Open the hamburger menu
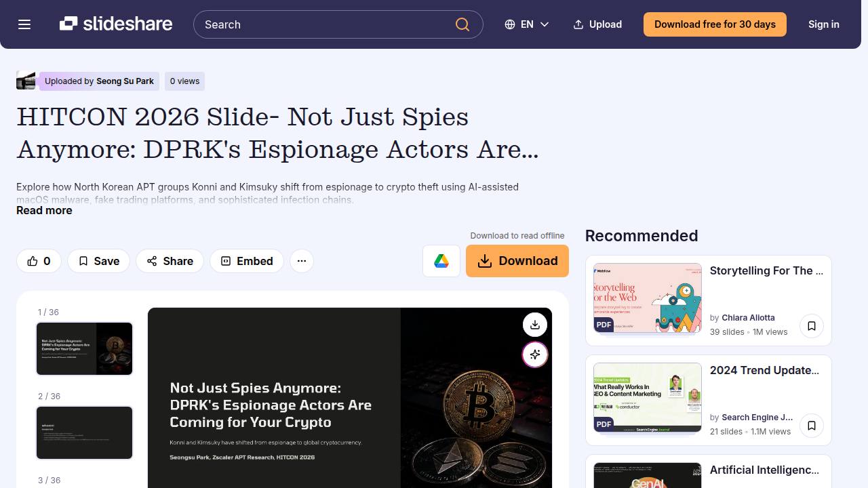This screenshot has height=488, width=868. click(x=24, y=24)
